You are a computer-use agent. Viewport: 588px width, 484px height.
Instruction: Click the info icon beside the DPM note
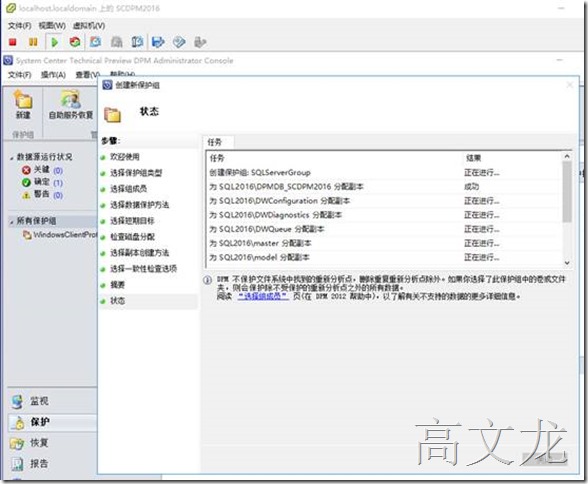(x=207, y=280)
